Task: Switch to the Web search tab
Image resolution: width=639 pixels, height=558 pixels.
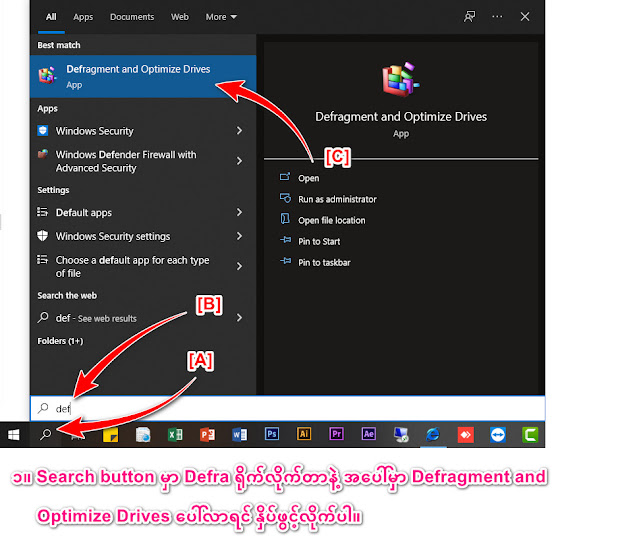Action: [x=180, y=17]
